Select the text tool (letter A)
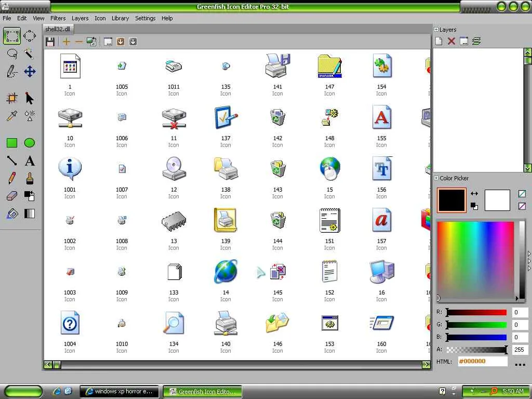The image size is (532, 399). pyautogui.click(x=30, y=161)
